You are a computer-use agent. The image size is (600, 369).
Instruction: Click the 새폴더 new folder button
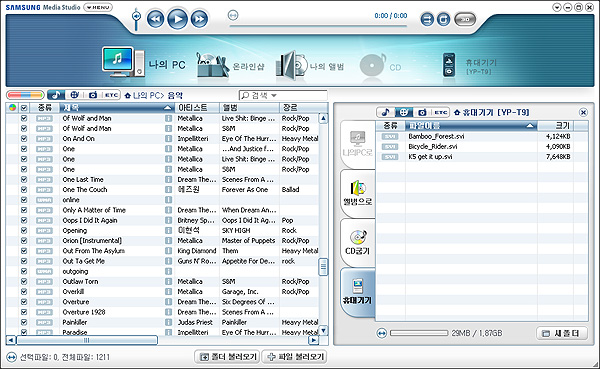coord(562,333)
